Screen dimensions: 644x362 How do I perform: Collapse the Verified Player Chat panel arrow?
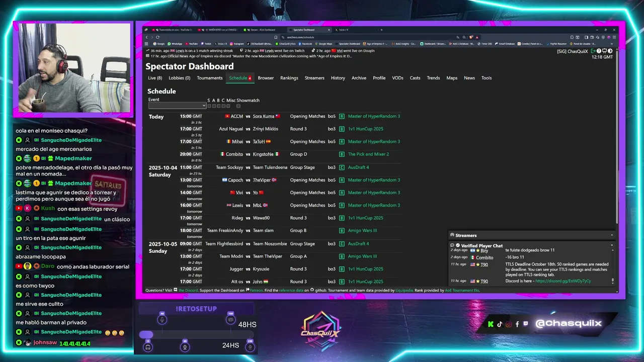pos(612,245)
